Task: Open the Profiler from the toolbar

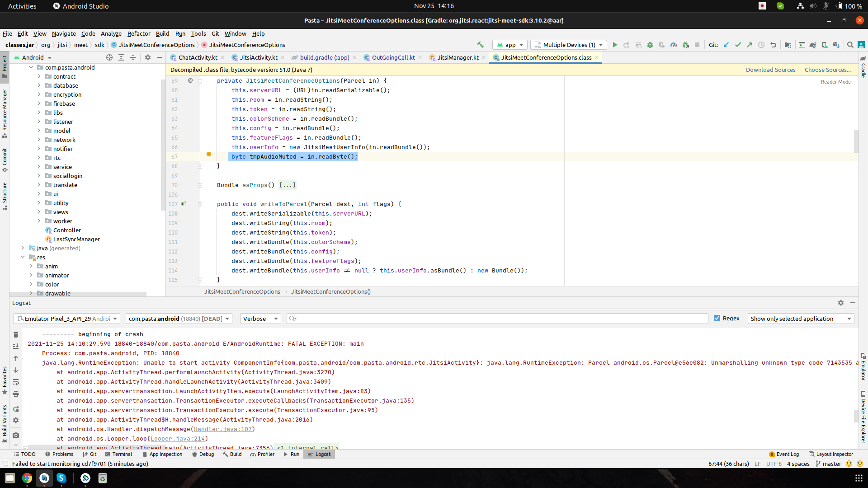Action: (674, 45)
